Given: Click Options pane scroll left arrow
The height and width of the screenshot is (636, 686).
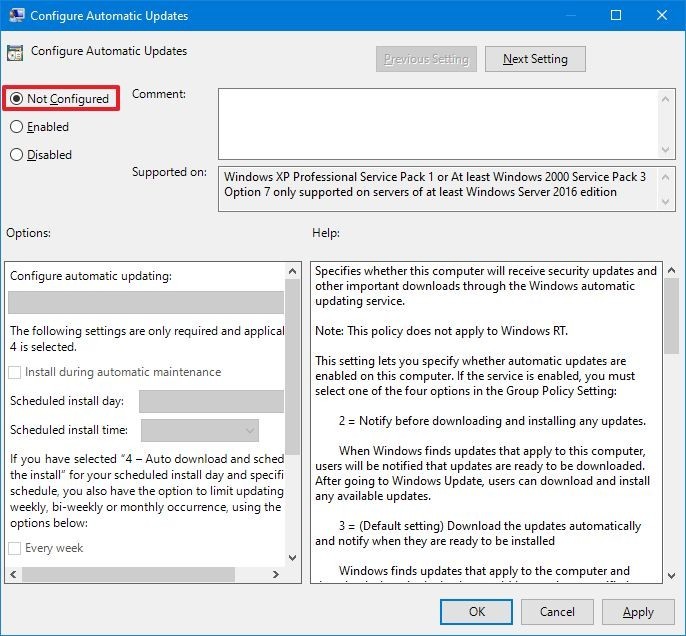Looking at the screenshot, I should coord(13,574).
